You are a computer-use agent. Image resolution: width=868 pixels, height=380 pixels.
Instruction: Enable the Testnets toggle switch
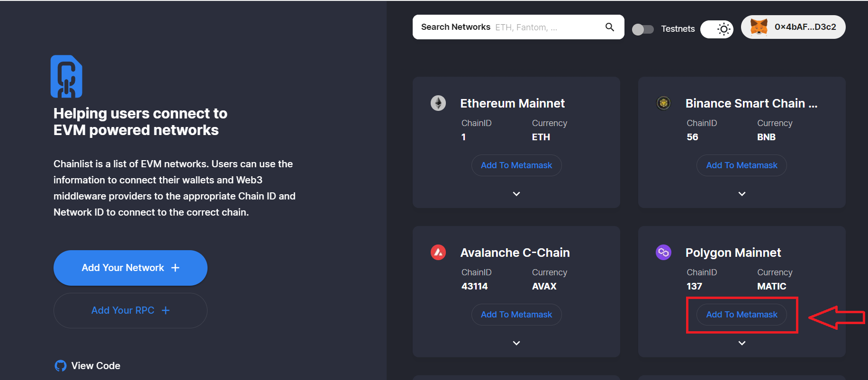pyautogui.click(x=643, y=29)
